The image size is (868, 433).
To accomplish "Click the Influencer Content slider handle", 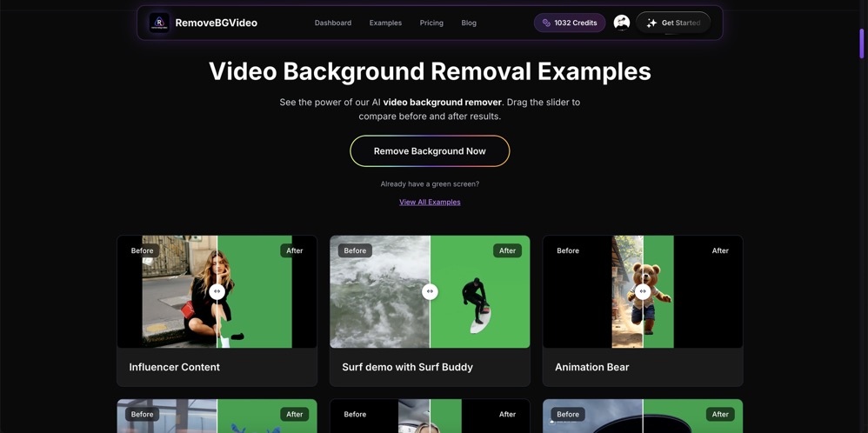I will pos(217,291).
